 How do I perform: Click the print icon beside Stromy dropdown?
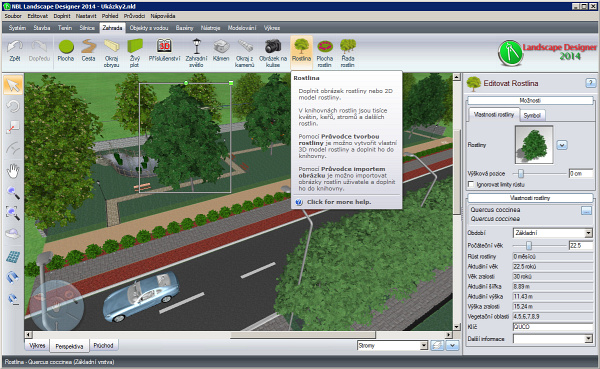tap(437, 346)
